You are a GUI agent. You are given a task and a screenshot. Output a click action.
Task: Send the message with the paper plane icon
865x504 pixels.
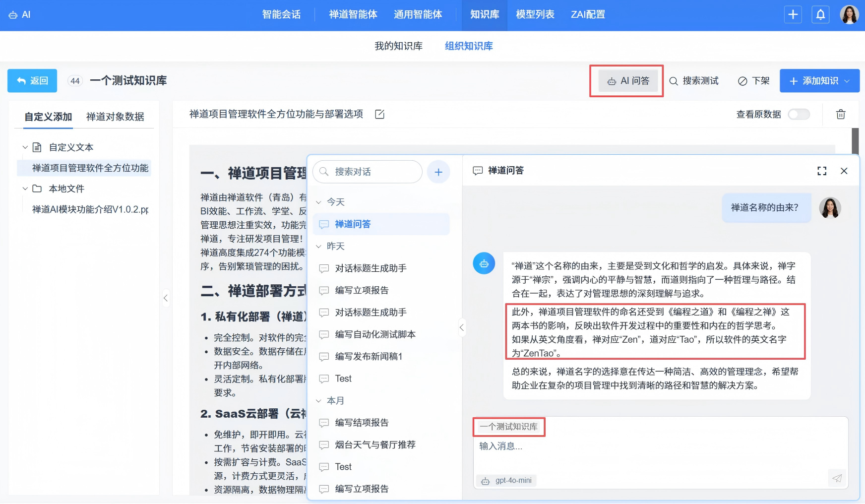click(838, 478)
